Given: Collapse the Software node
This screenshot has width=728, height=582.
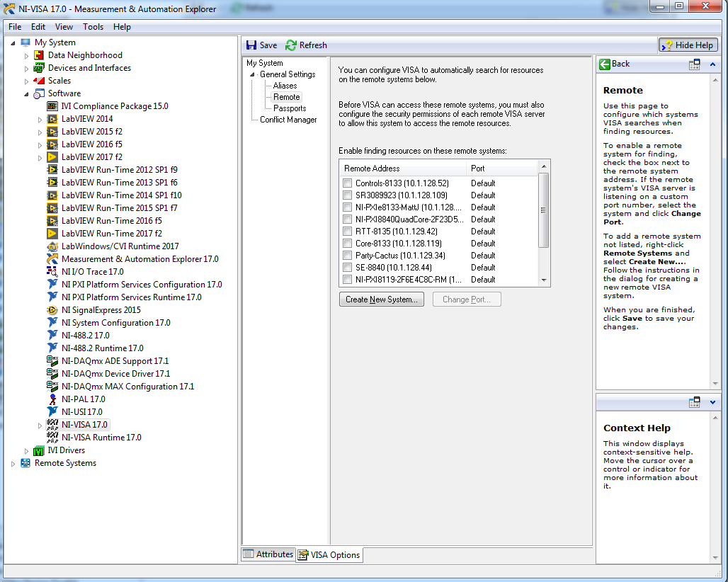Looking at the screenshot, I should (26, 94).
